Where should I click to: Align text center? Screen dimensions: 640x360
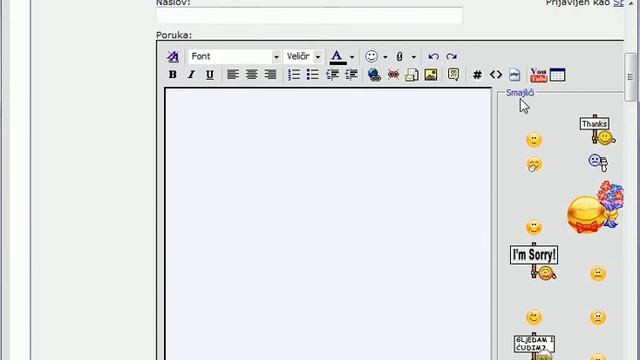coord(251,75)
